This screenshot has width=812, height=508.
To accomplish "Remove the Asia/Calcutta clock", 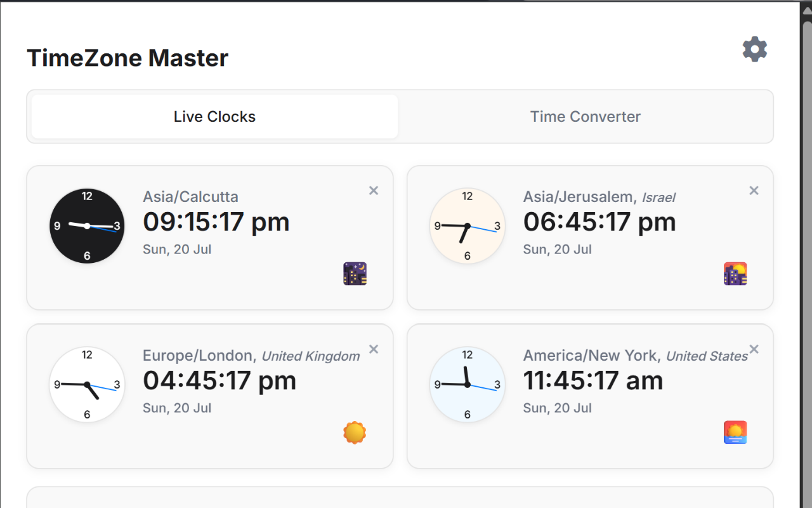I will click(373, 190).
